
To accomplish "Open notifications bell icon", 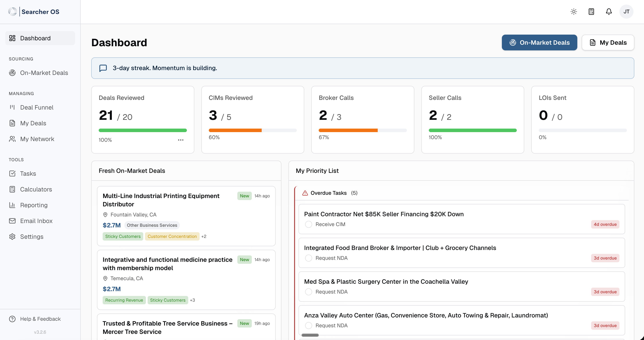I will (x=608, y=12).
